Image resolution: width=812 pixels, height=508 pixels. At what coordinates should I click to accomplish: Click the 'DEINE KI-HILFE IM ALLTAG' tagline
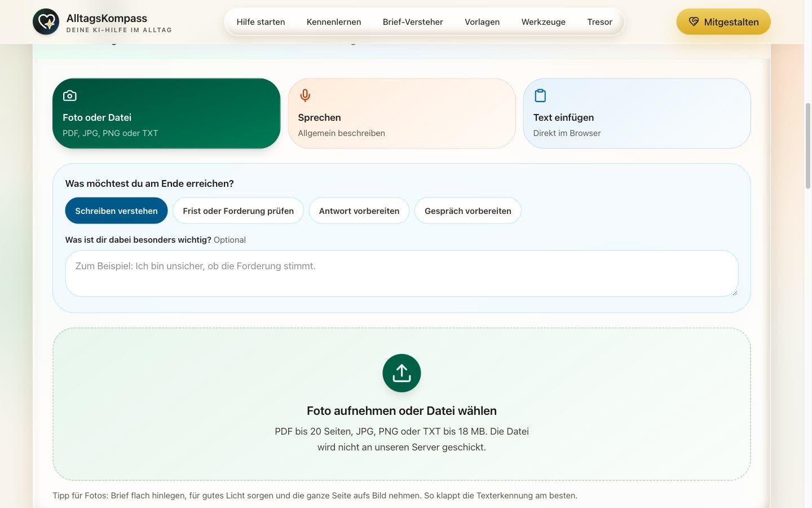[x=119, y=30]
